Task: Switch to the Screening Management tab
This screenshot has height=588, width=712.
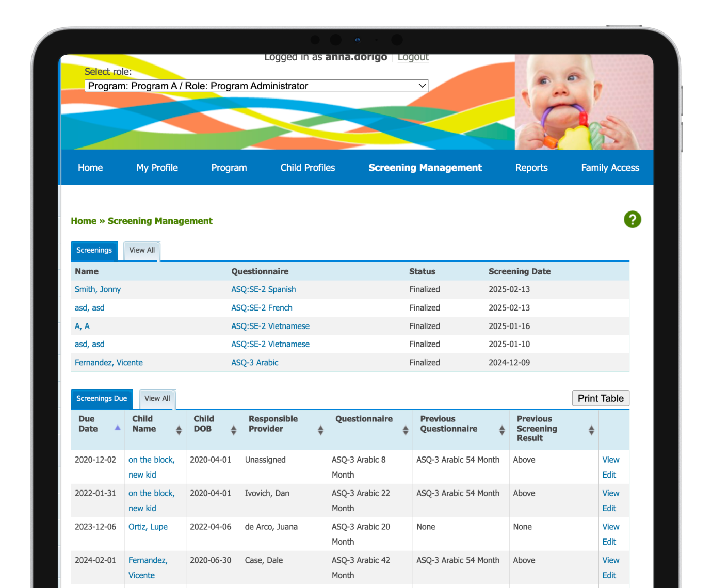Action: click(425, 167)
